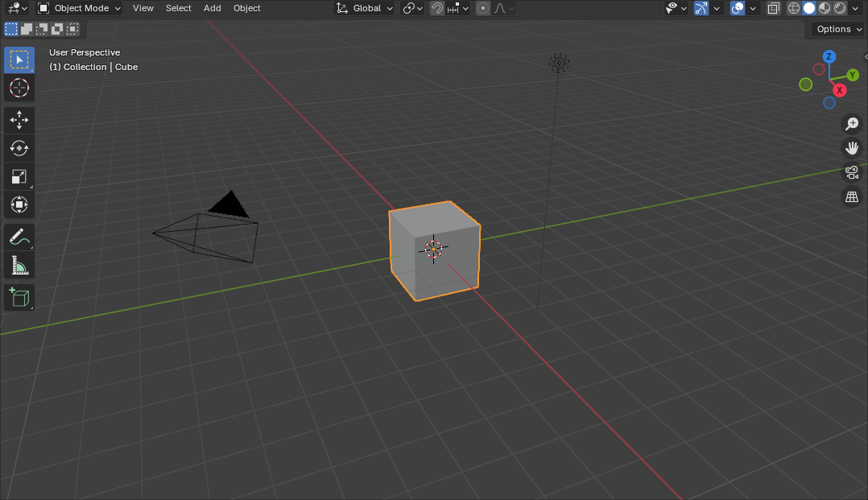Screen dimensions: 868x500
Task: Click the negative Y green circle on gizmo
Action: [x=806, y=85]
